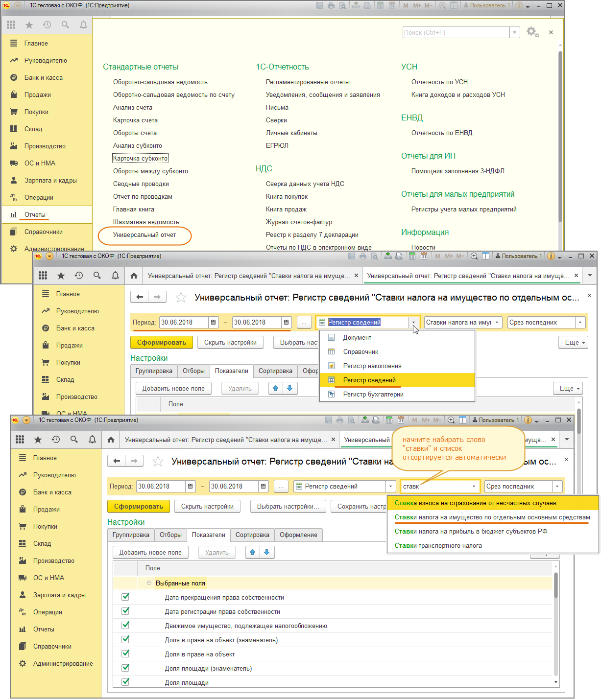The height and width of the screenshot is (700, 601).
Task: Open 'Книга покупок' link in top window
Action: [287, 196]
